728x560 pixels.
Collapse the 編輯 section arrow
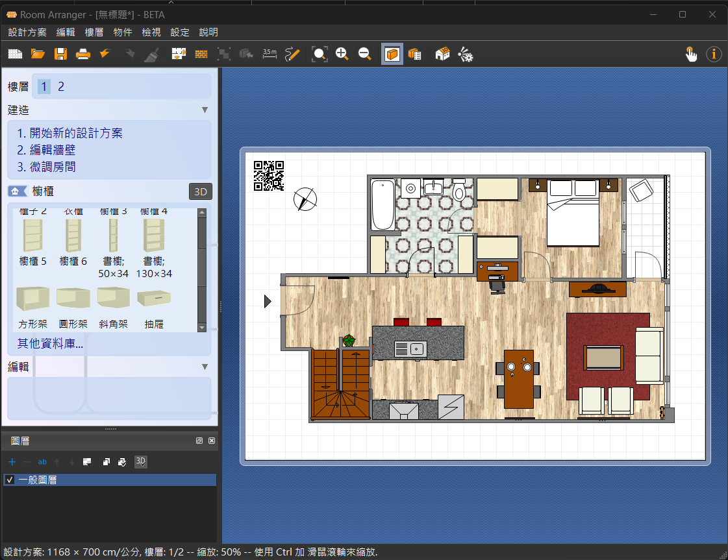205,367
